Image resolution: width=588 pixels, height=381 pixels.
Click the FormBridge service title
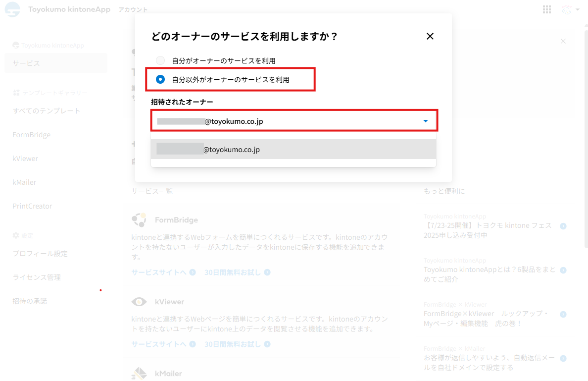[x=176, y=220]
